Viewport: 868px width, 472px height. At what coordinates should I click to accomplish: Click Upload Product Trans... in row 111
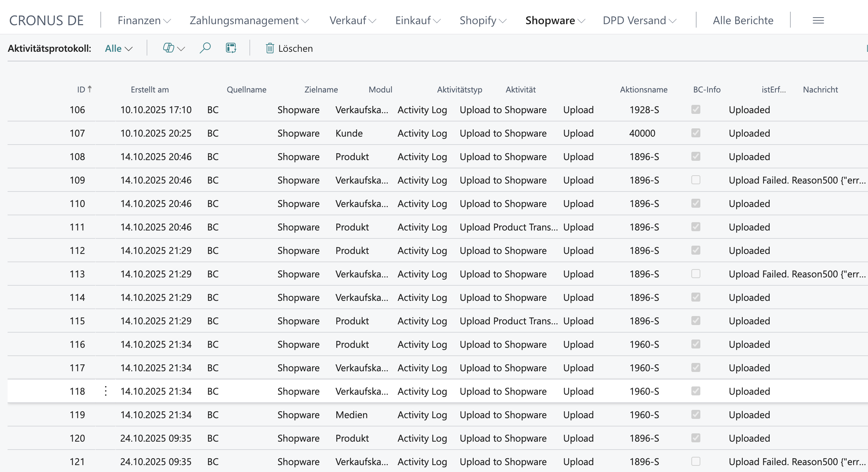point(509,227)
